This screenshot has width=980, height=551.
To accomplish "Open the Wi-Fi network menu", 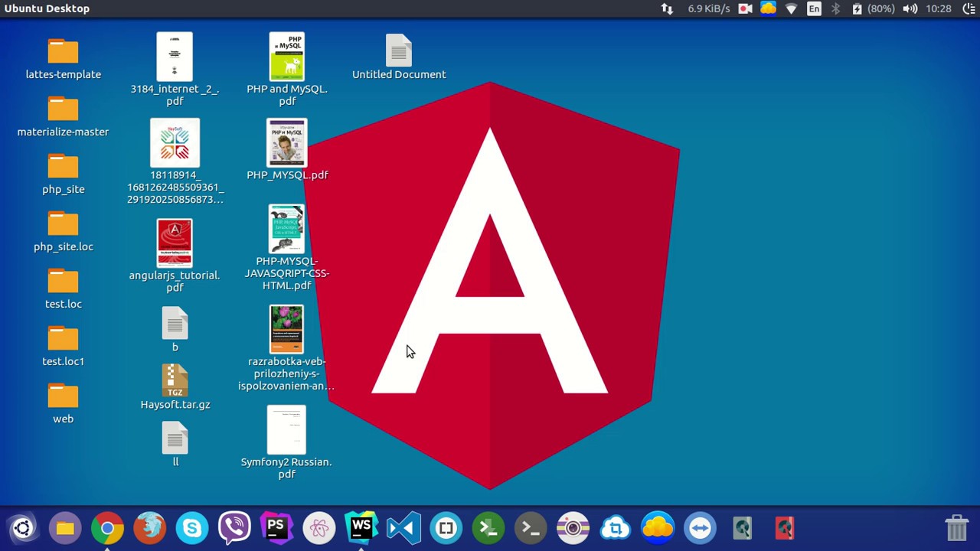I will [x=791, y=8].
